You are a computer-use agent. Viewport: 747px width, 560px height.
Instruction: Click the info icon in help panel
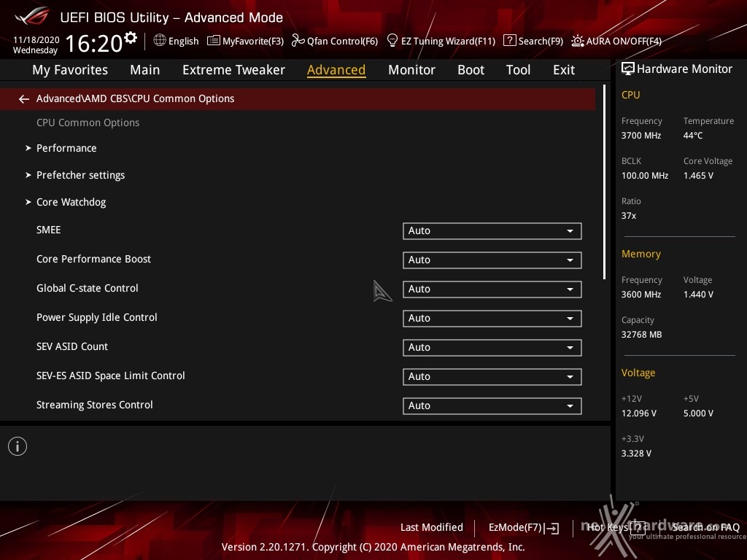coord(18,446)
